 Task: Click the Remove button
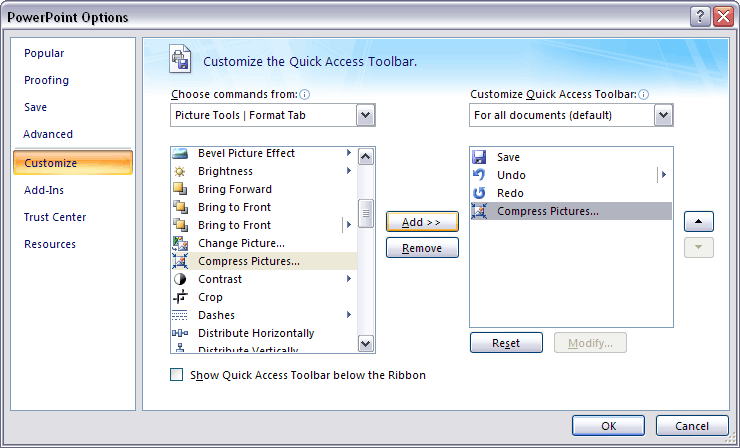[422, 248]
